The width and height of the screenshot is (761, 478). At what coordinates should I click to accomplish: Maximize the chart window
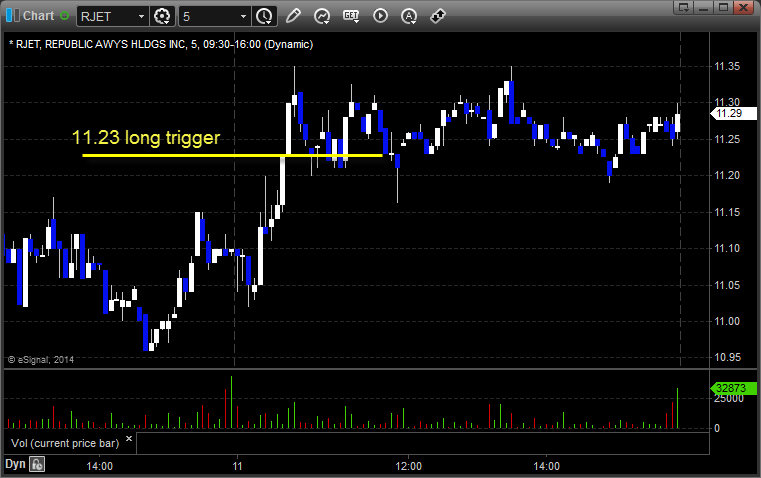tap(723, 7)
